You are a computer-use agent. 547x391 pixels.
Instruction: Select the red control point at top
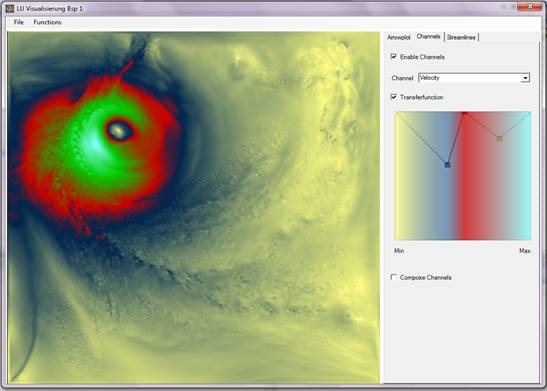point(464,112)
